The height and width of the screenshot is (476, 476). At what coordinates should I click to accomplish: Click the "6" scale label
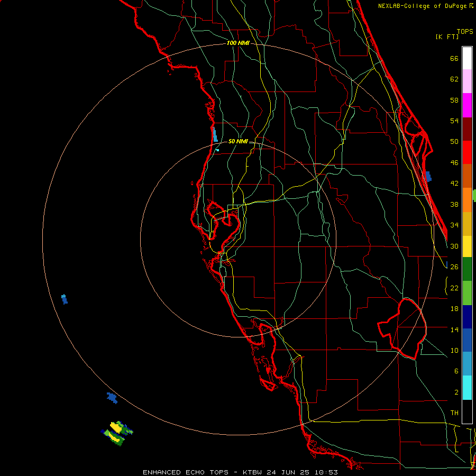pyautogui.click(x=456, y=371)
